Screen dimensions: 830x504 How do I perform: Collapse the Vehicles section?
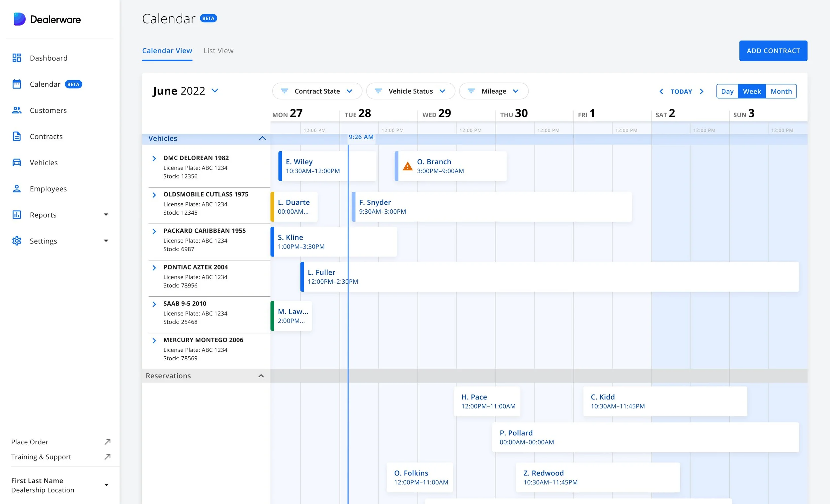tap(262, 138)
